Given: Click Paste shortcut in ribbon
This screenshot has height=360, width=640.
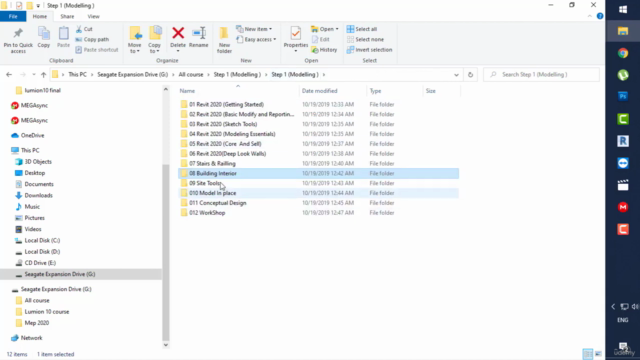Looking at the screenshot, I should coord(97,50).
